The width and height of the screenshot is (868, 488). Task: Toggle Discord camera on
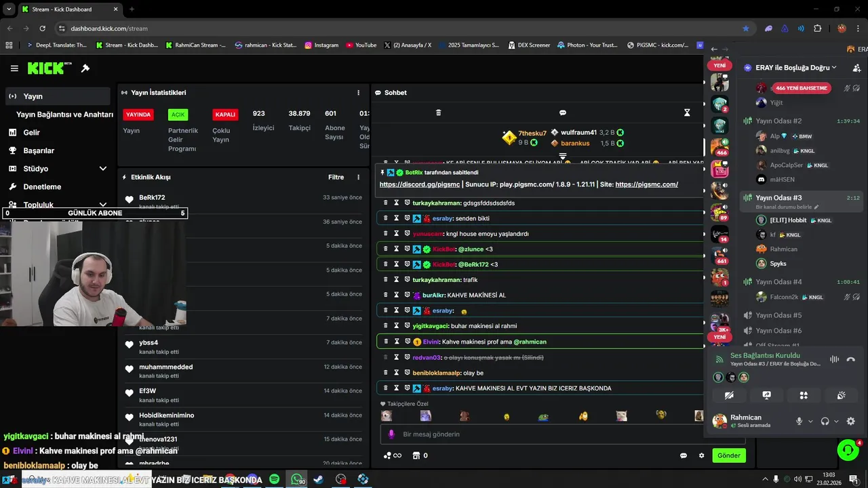tap(729, 395)
